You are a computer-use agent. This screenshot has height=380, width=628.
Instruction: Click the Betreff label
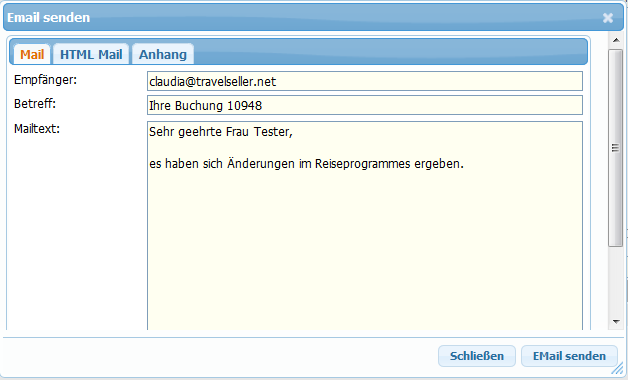click(35, 104)
